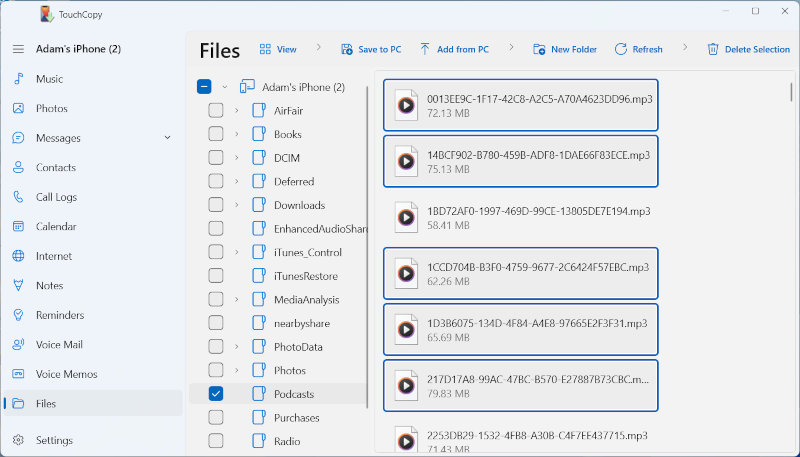Click the Files folder icon in sidebar
Image resolution: width=800 pixels, height=457 pixels.
click(x=18, y=403)
